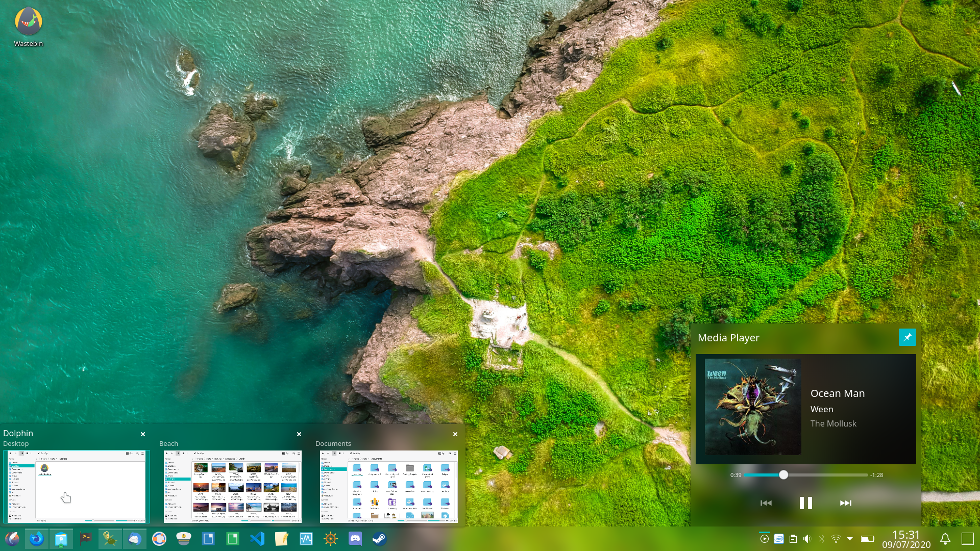The image size is (980, 551).
Task: Close the Beach window preview
Action: pos(299,434)
